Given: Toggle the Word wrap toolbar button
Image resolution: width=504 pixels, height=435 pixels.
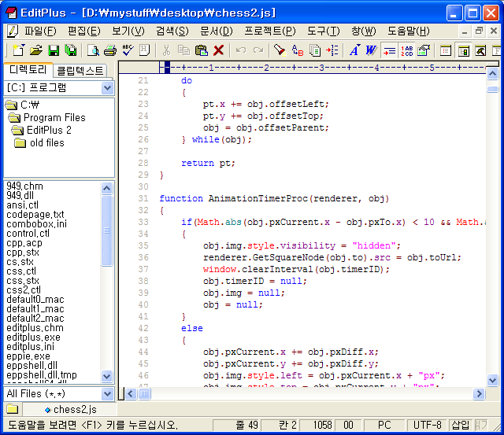Looking at the screenshot, I should pos(390,50).
